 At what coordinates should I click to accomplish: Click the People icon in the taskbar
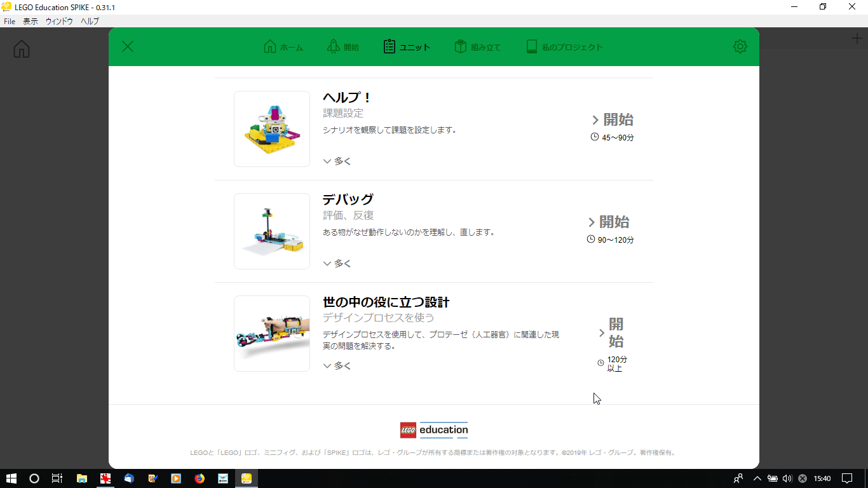(x=738, y=478)
